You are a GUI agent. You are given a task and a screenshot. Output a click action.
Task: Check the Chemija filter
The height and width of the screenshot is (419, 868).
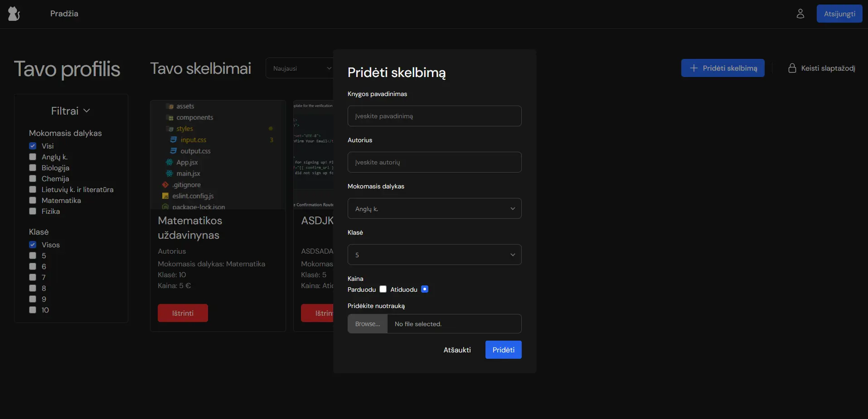[x=33, y=178]
